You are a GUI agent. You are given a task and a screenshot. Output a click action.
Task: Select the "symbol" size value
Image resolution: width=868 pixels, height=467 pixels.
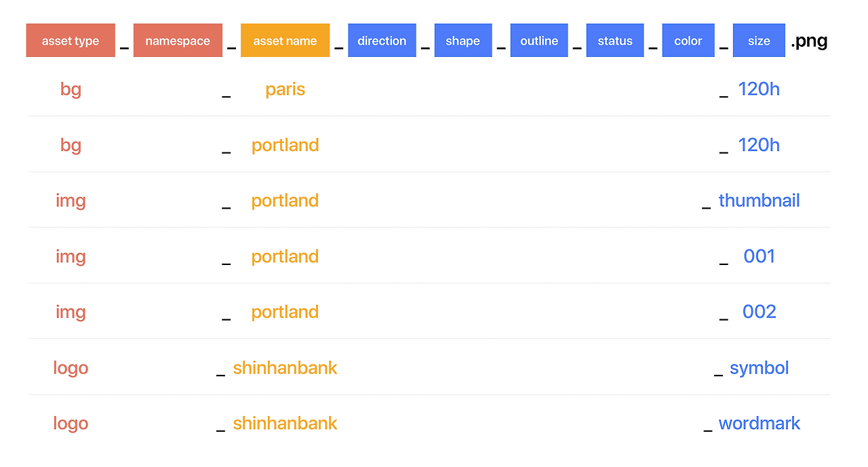coord(759,368)
